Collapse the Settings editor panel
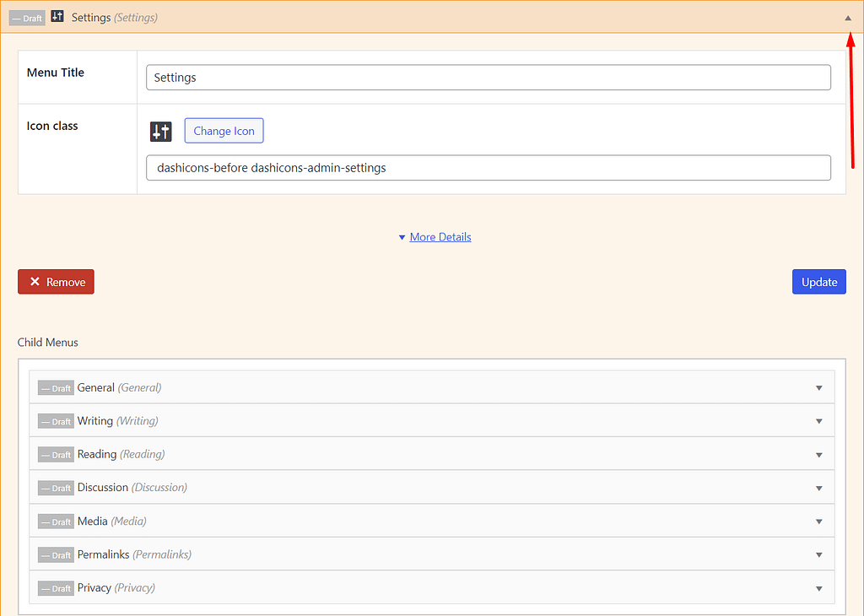The image size is (864, 616). click(x=848, y=16)
